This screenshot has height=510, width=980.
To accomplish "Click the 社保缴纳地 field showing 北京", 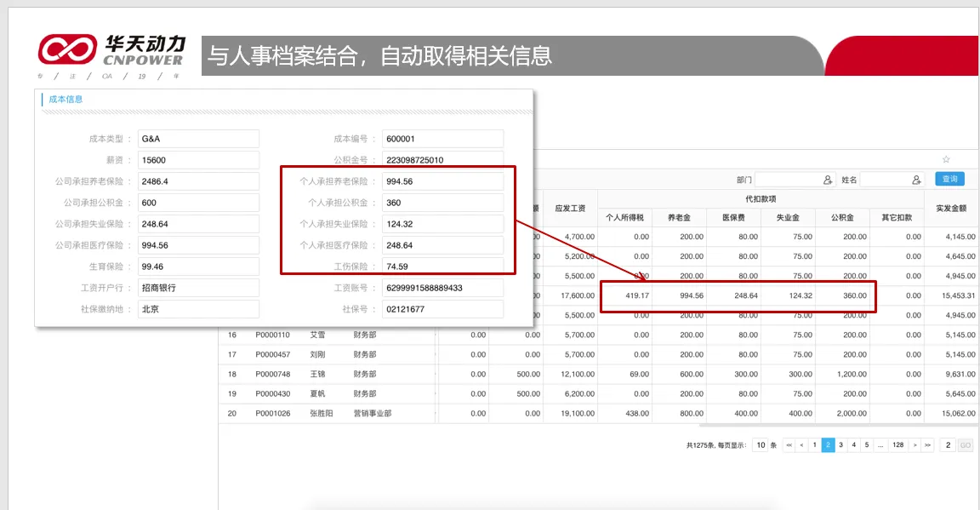I will click(198, 309).
